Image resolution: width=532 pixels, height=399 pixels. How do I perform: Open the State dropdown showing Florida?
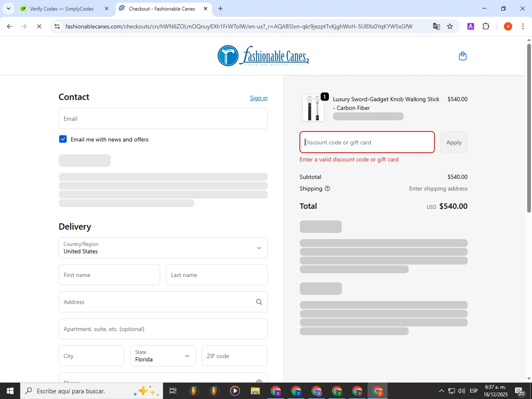pos(163,356)
